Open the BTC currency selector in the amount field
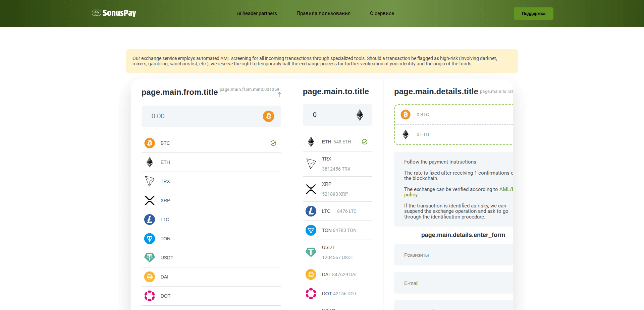 click(268, 116)
